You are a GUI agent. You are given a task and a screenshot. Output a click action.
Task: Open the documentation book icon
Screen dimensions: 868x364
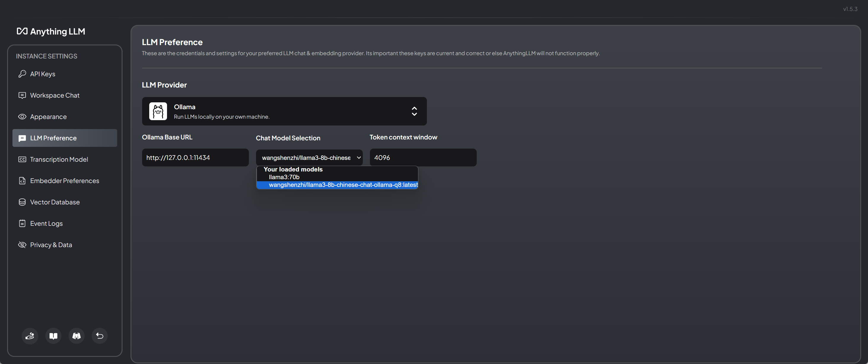(53, 336)
